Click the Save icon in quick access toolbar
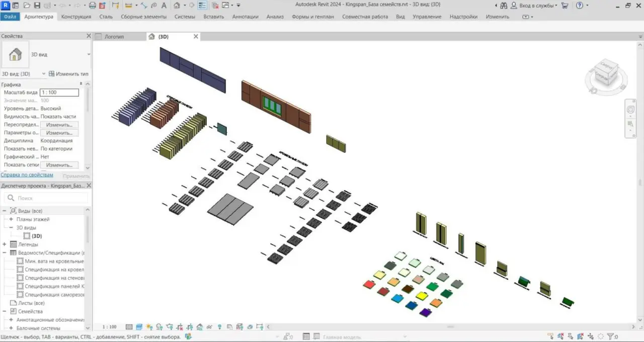Screen dimensions: 644x342 point(37,6)
